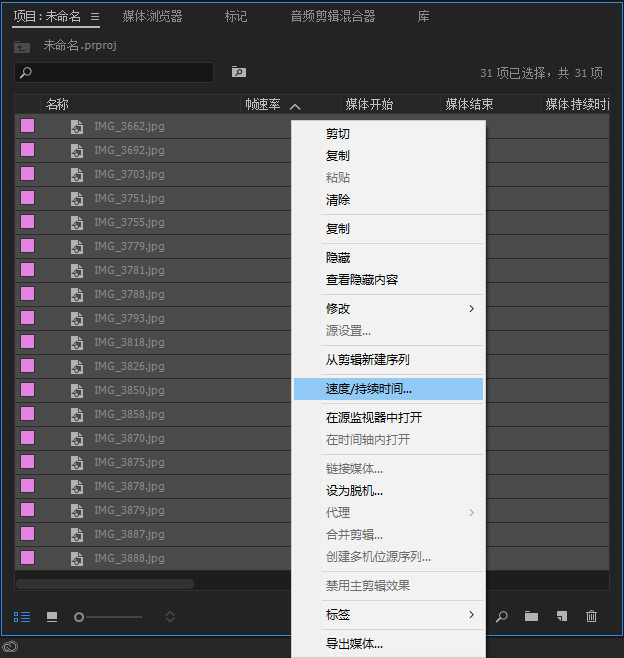This screenshot has height=658, width=624.
Task: Select file IMG_3858.jpg
Action: click(129, 415)
